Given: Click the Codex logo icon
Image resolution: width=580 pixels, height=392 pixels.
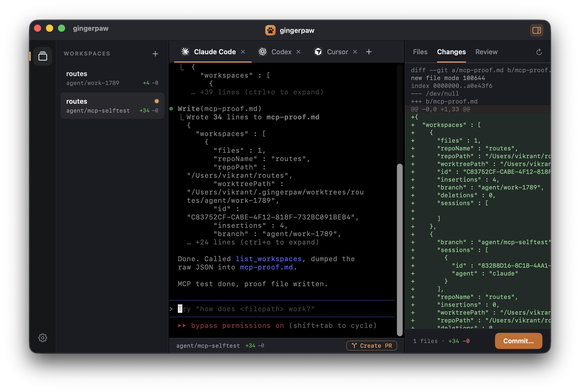Looking at the screenshot, I should 262,52.
